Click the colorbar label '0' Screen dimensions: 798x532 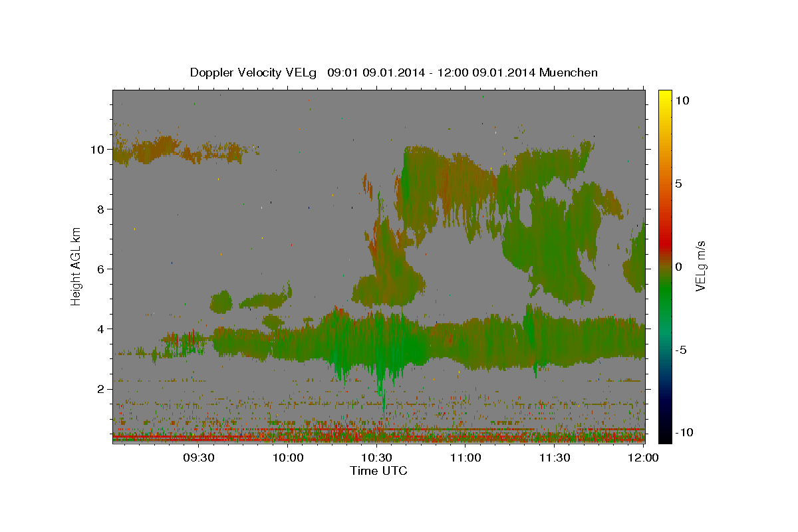coord(678,267)
